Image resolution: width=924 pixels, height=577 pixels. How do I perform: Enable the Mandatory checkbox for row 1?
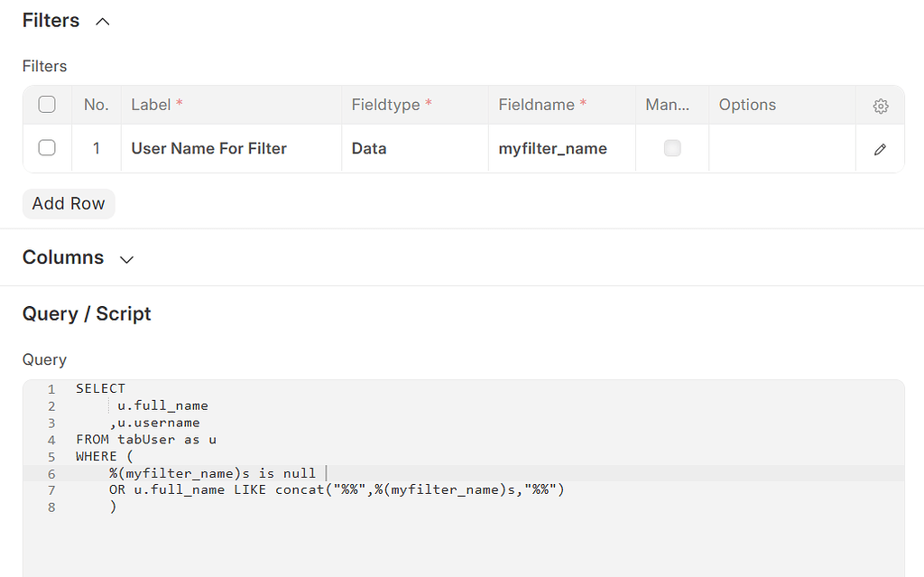(x=671, y=147)
